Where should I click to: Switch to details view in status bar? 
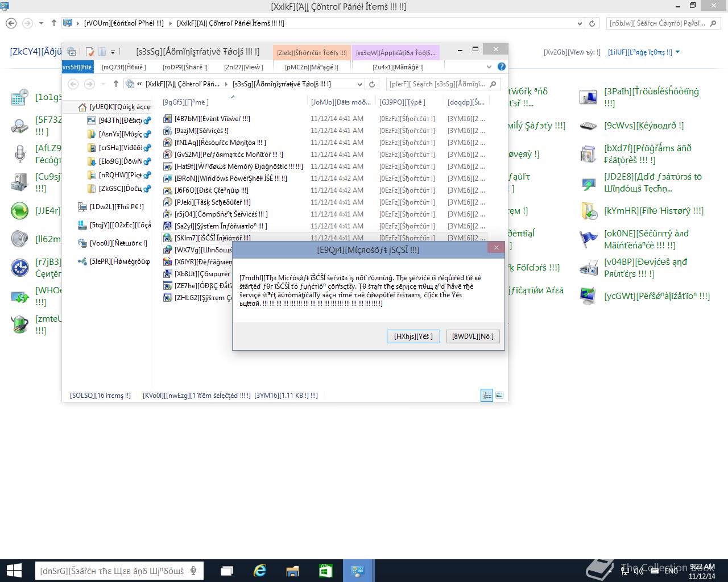click(x=487, y=395)
